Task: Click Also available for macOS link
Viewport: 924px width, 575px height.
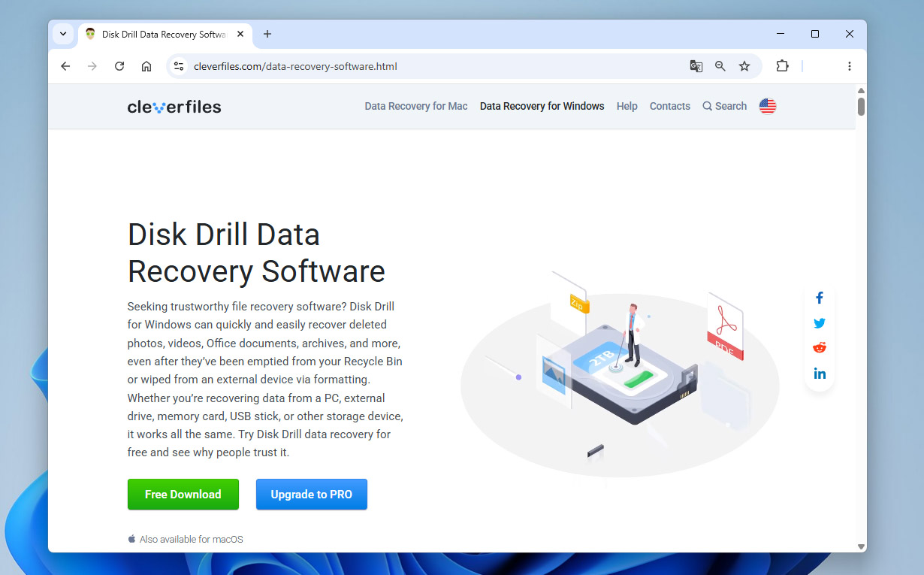Action: click(186, 539)
